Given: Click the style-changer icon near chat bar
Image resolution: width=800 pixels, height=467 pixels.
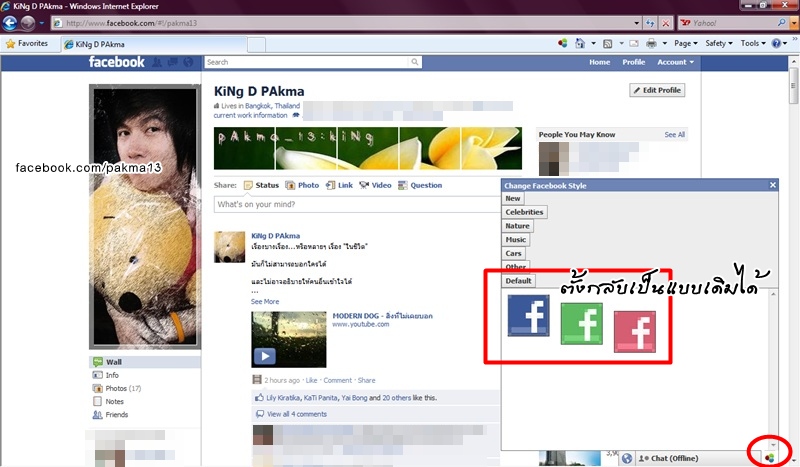Looking at the screenshot, I should pos(769,458).
